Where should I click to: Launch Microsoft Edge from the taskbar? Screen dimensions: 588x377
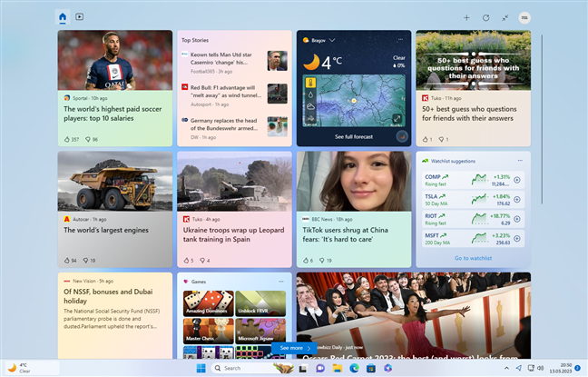[x=355, y=368]
